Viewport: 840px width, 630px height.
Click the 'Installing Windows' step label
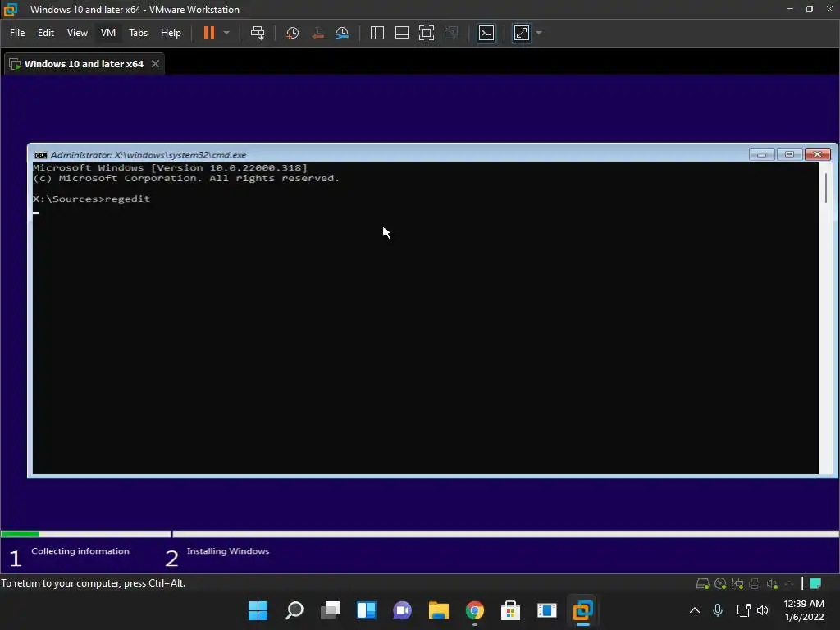click(228, 550)
